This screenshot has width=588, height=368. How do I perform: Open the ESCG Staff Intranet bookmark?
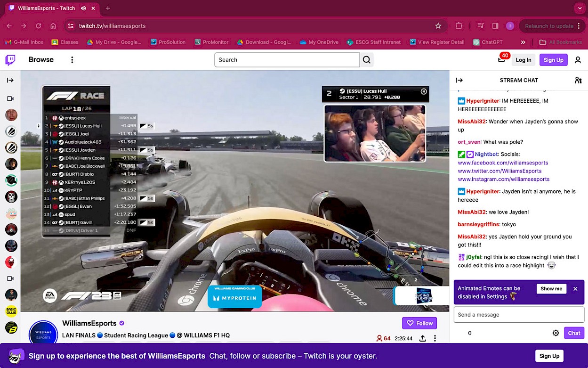coord(373,42)
